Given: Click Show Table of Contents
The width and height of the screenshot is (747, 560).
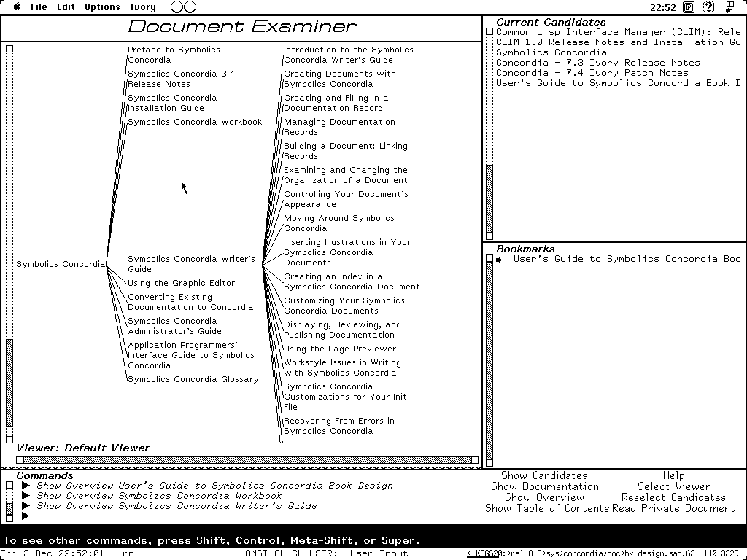Looking at the screenshot, I should [547, 508].
